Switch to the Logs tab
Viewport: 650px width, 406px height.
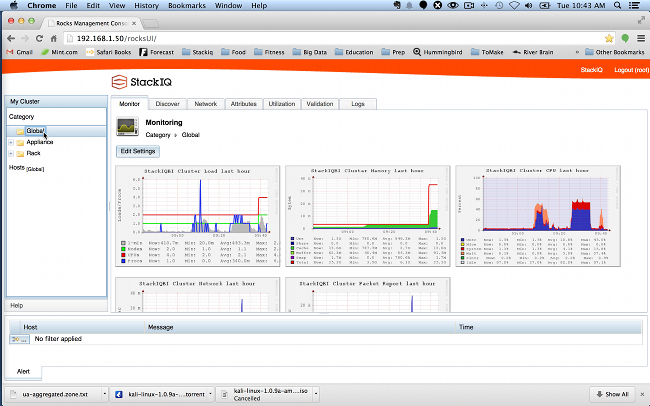(x=358, y=104)
